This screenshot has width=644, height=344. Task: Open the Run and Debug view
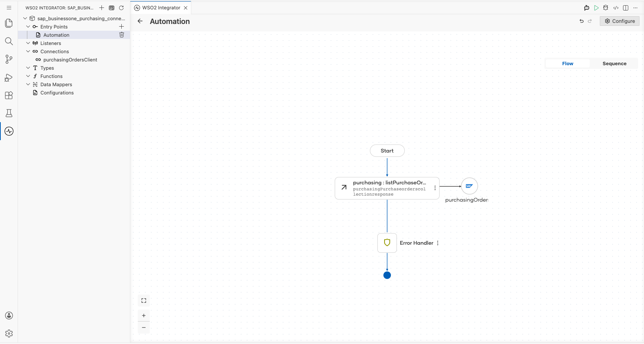click(9, 77)
